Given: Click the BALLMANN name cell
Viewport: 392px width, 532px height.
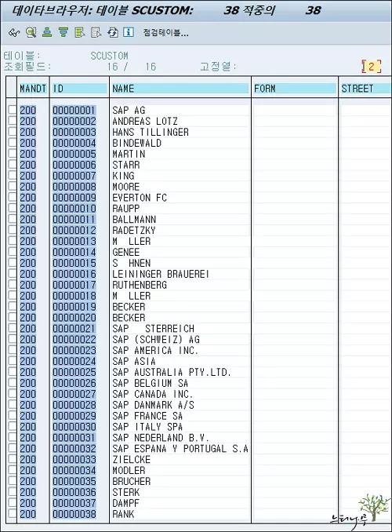Looking at the screenshot, I should click(x=134, y=219).
